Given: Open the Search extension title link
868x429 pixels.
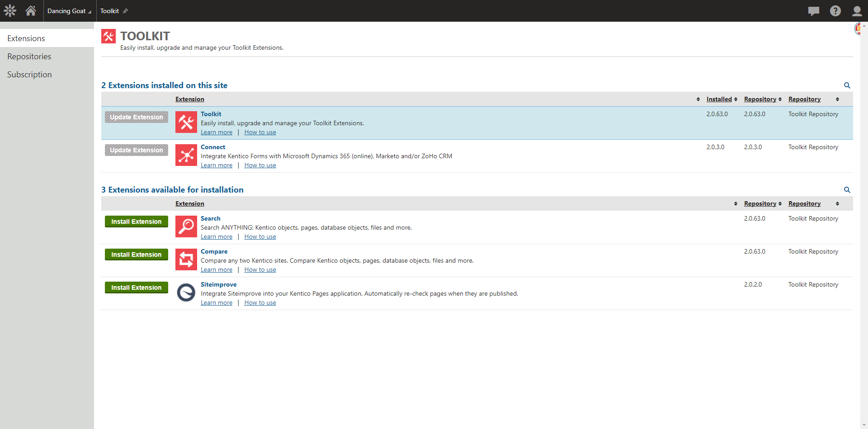Looking at the screenshot, I should pyautogui.click(x=211, y=218).
